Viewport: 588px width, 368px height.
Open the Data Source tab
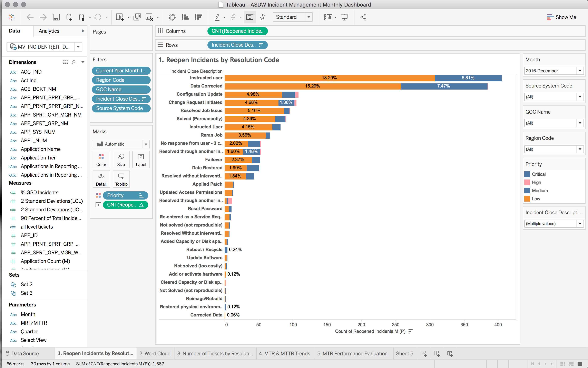coord(22,353)
